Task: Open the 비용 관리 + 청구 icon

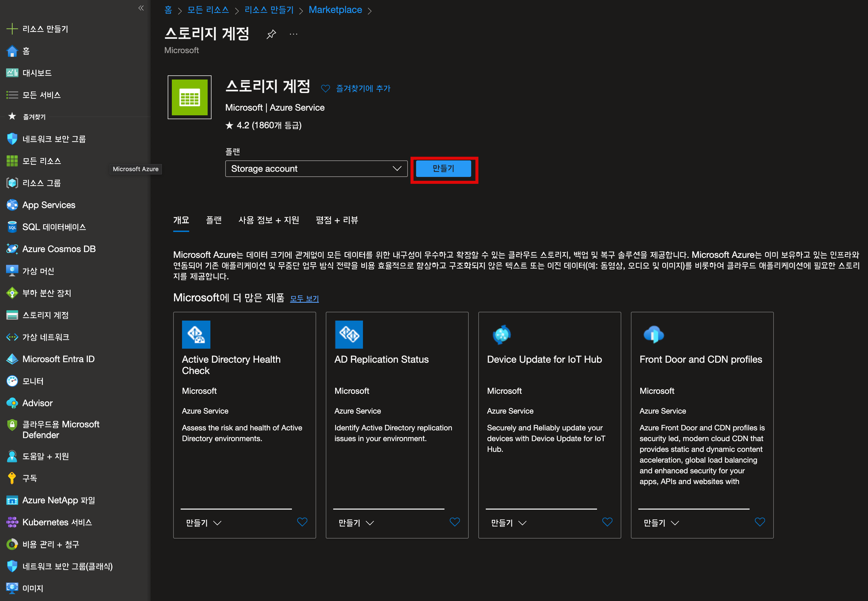Action: (x=12, y=544)
